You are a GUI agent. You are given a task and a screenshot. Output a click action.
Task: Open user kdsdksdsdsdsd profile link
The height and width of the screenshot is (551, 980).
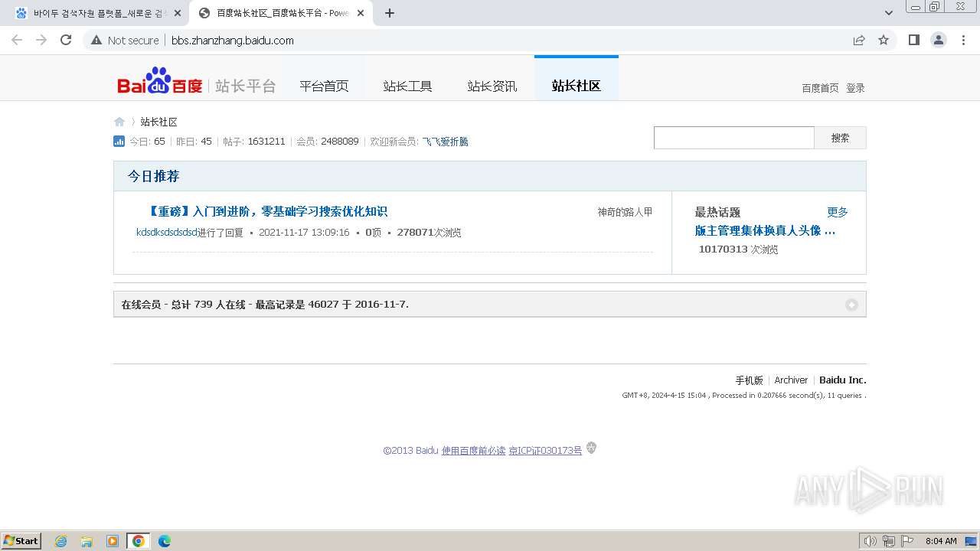point(167,233)
